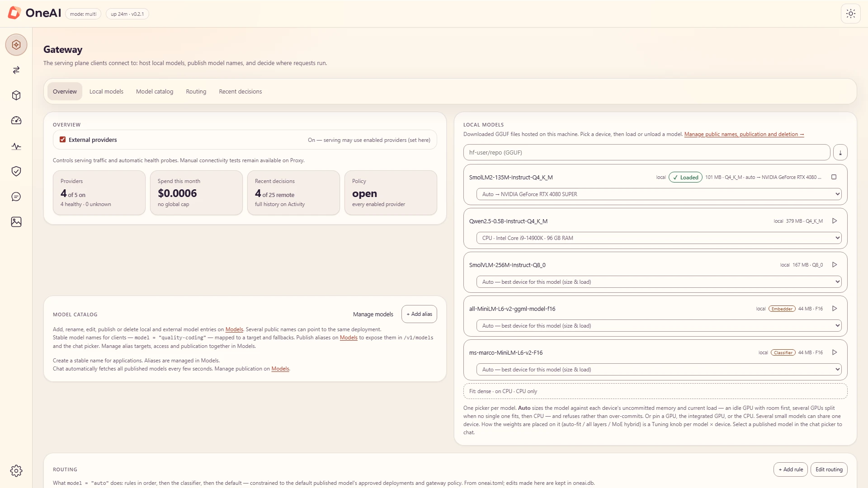Viewport: 868px width, 488px height.
Task: Click the Edit routing button
Action: tap(829, 469)
